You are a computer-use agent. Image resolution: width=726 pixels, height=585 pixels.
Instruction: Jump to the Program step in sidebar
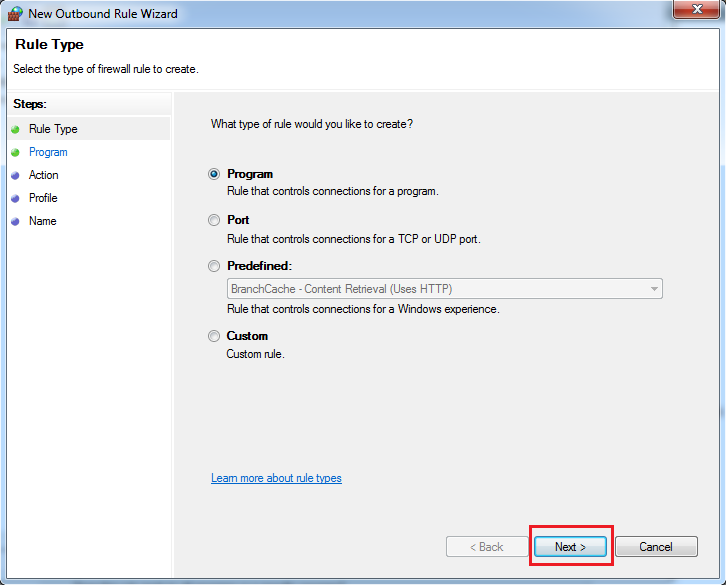48,152
